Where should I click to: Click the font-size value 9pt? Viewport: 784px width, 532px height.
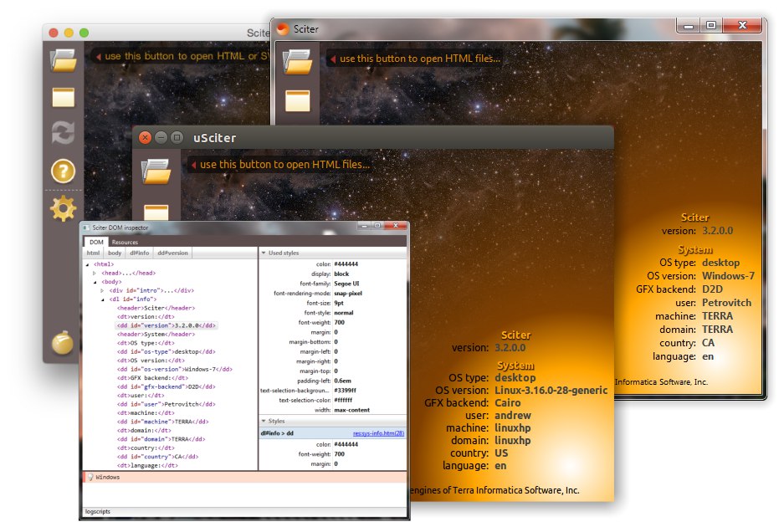point(339,303)
